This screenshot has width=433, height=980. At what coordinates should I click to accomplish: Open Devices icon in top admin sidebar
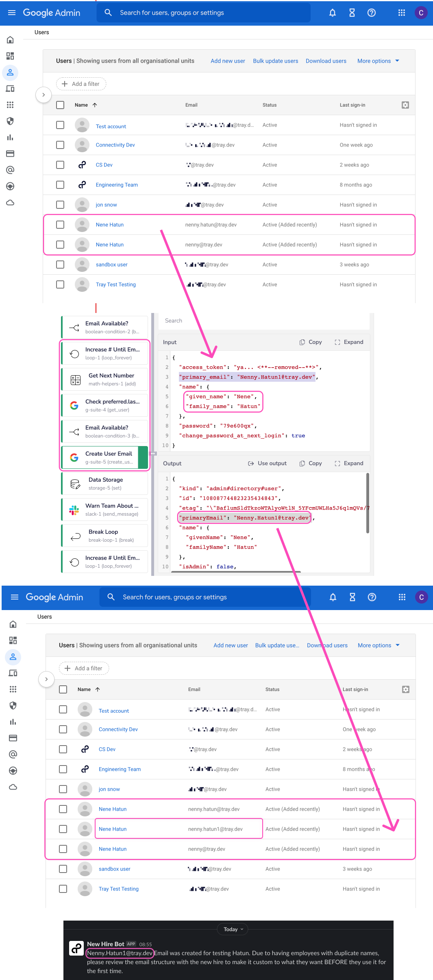pos(10,88)
